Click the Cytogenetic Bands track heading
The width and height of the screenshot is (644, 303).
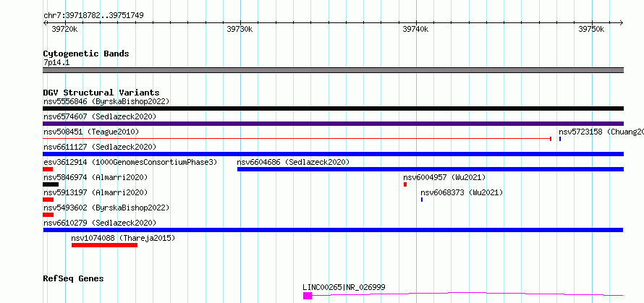pos(86,54)
